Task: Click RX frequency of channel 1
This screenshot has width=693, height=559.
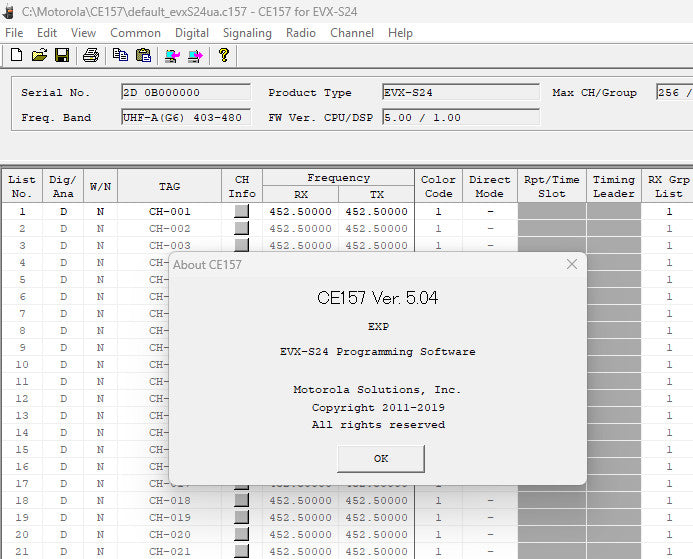Action: pyautogui.click(x=301, y=212)
